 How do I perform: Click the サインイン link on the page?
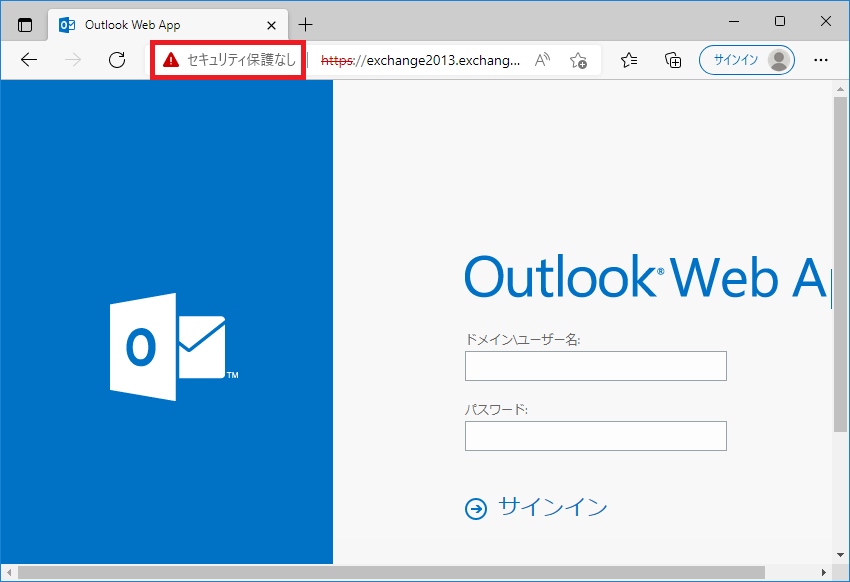click(552, 507)
